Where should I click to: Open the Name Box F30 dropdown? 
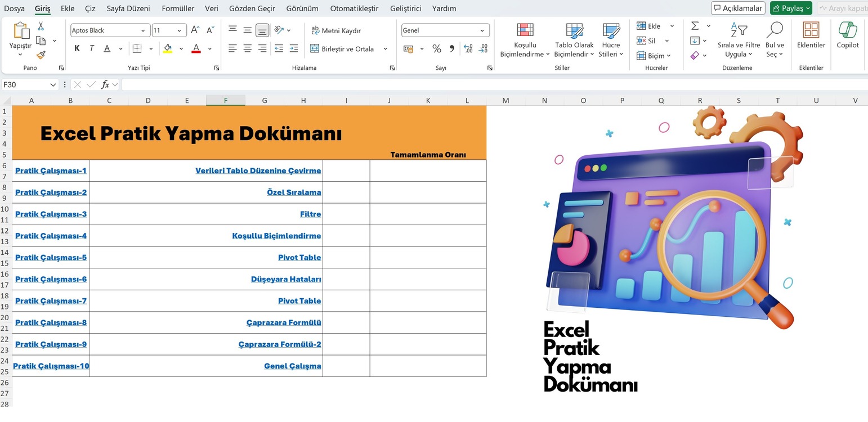click(53, 84)
